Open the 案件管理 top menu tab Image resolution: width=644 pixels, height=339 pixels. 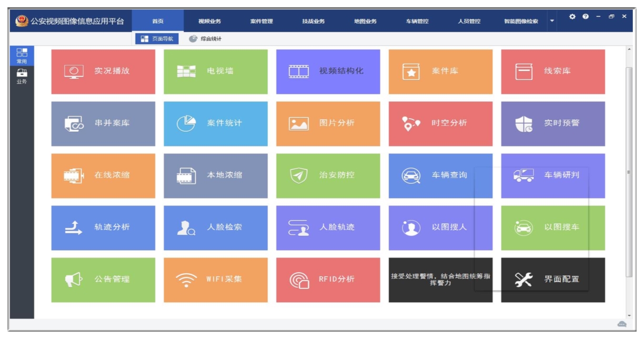click(x=261, y=22)
